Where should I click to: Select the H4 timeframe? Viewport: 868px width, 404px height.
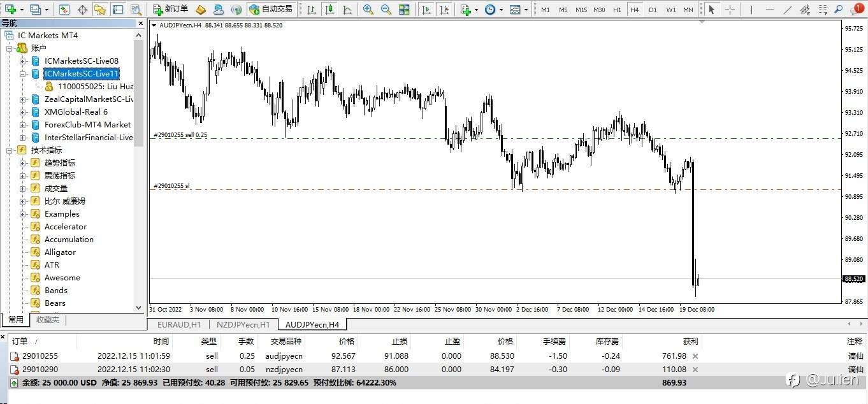point(634,10)
